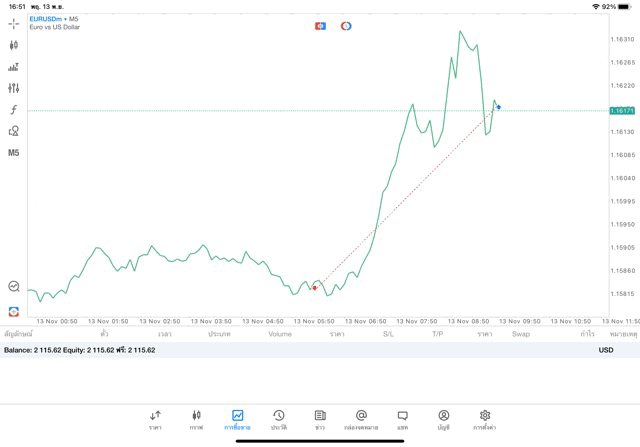Switch to the ประวัติ history tab

279,419
